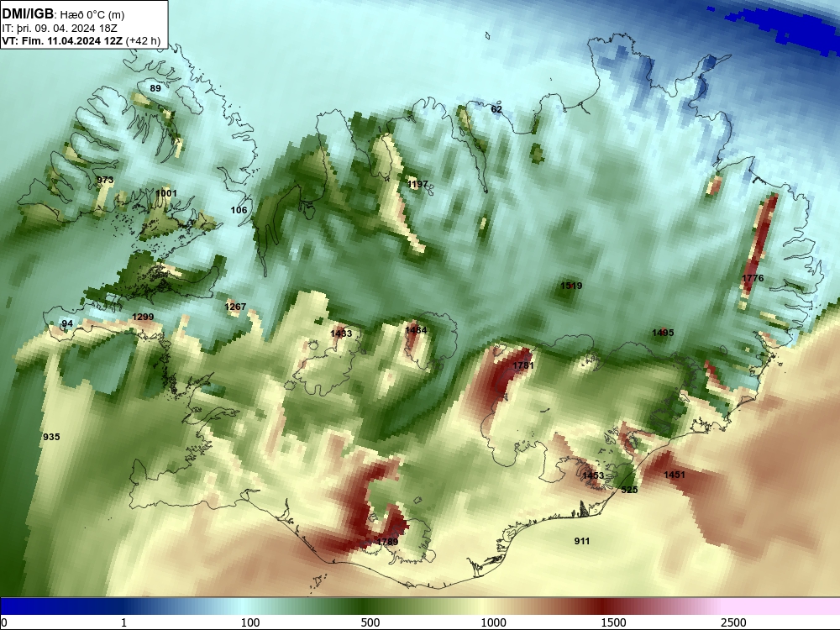
Task: Click the color scale bar
Action: (420, 606)
